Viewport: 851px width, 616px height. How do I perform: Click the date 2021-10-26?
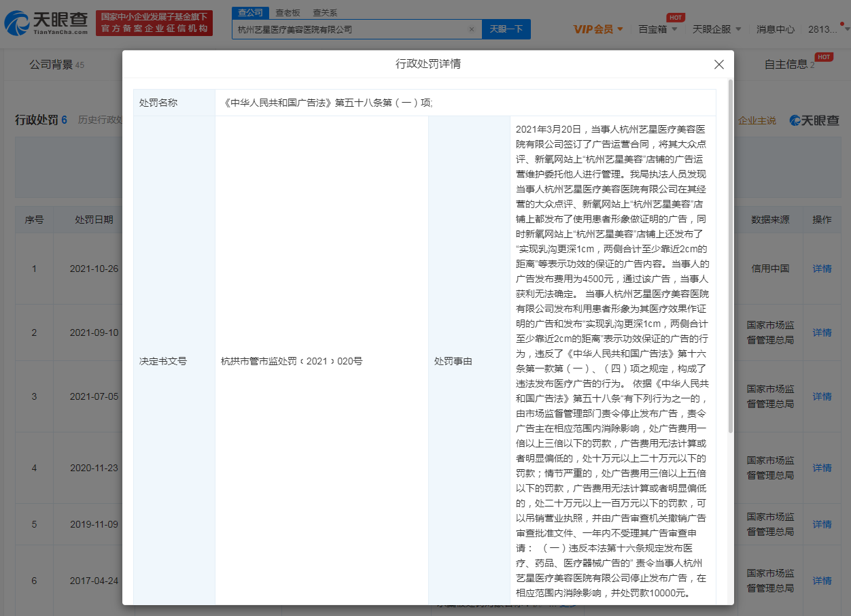[94, 269]
